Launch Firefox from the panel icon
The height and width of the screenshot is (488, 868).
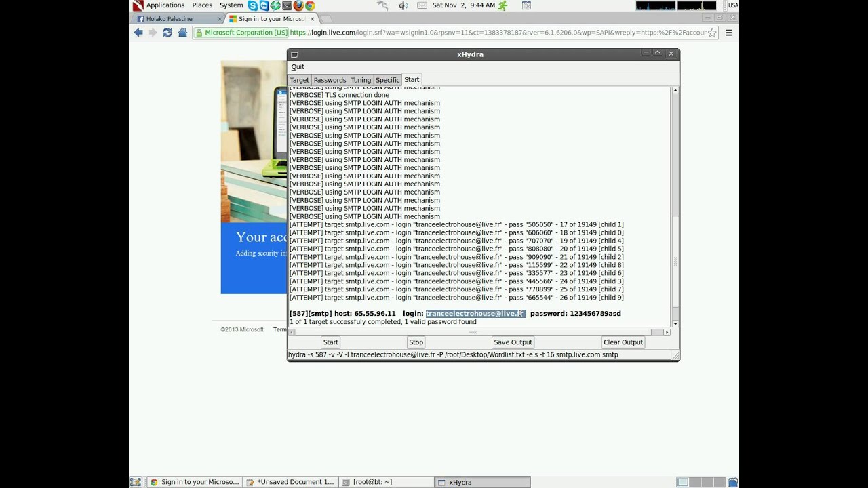click(298, 5)
